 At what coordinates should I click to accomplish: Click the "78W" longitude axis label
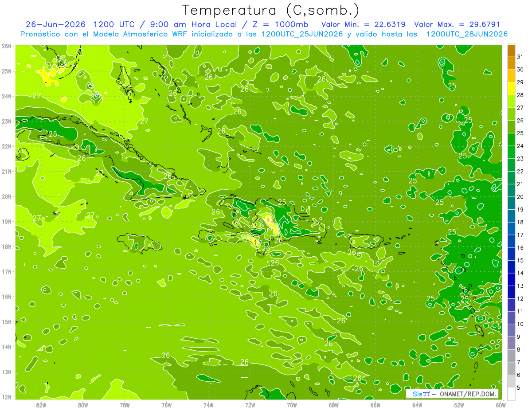point(125,405)
